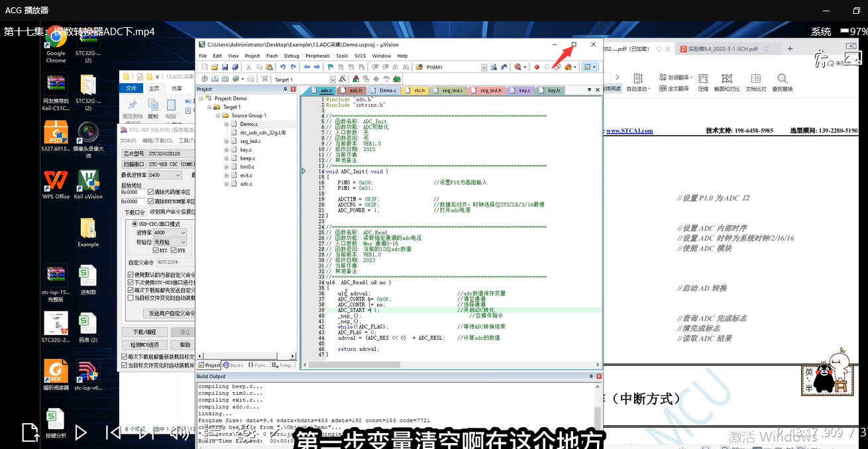The width and height of the screenshot is (868, 449).
Task: Click the Paste icon in µVision toolbar
Action: pyautogui.click(x=268, y=67)
